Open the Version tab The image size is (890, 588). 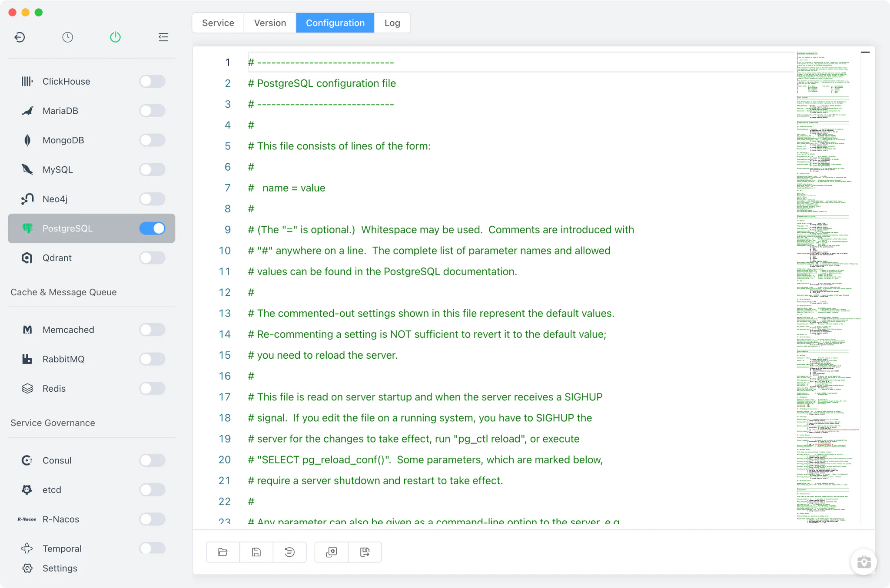270,23
